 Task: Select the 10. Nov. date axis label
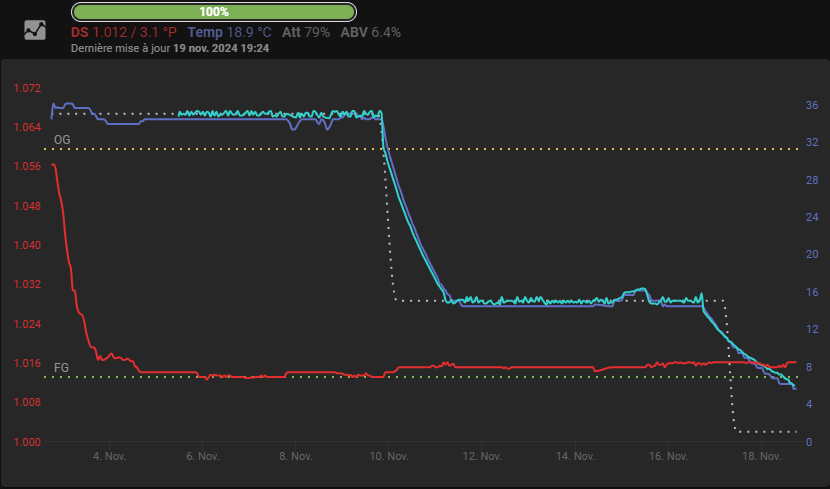(389, 456)
